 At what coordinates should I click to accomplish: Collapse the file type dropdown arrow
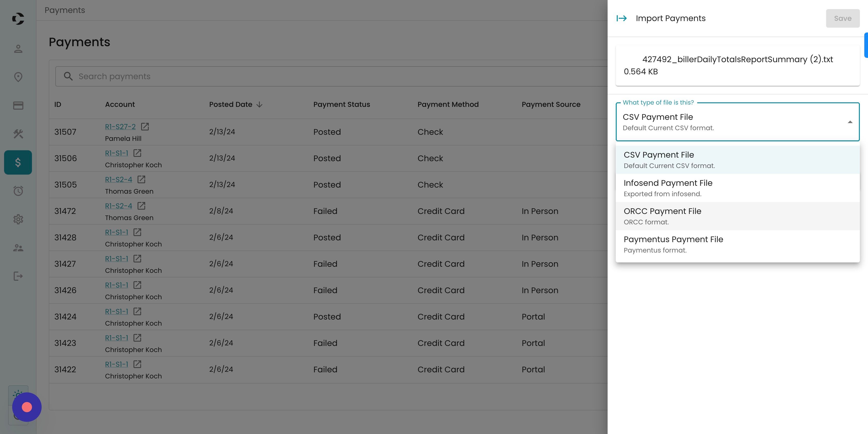pos(850,122)
